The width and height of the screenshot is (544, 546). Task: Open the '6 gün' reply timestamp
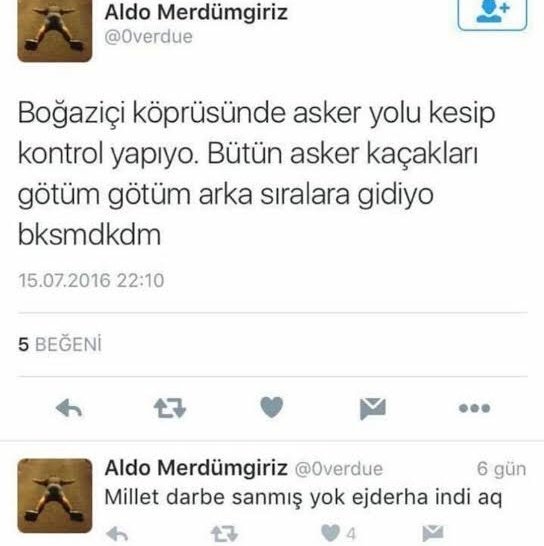[x=501, y=469]
